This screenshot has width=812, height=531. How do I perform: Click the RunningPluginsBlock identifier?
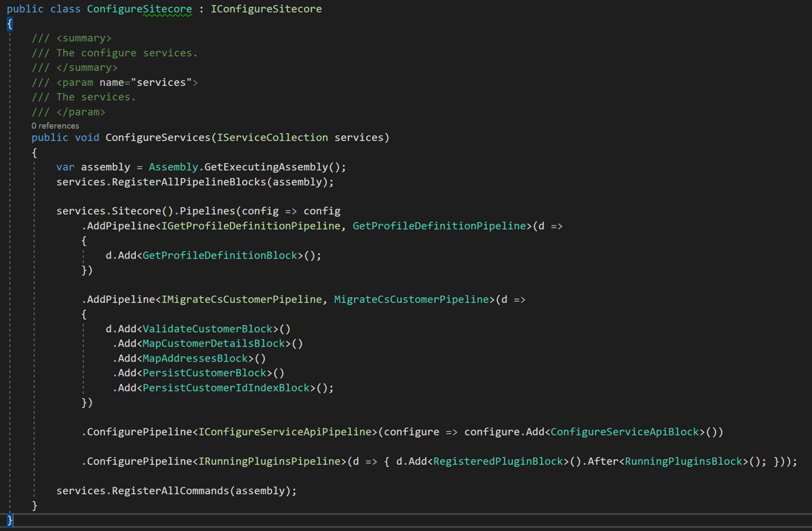click(683, 461)
